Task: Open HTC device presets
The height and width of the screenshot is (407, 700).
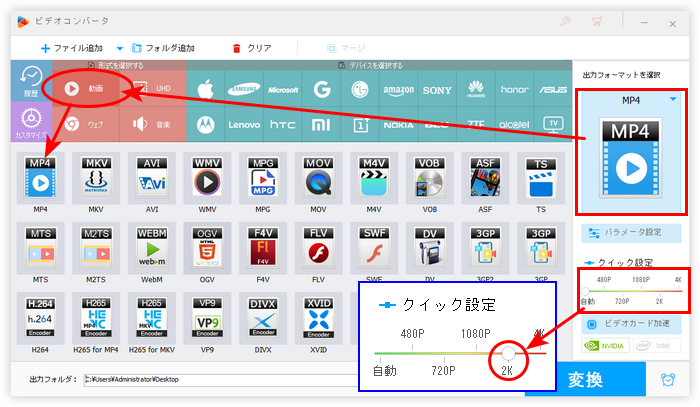Action: (283, 125)
